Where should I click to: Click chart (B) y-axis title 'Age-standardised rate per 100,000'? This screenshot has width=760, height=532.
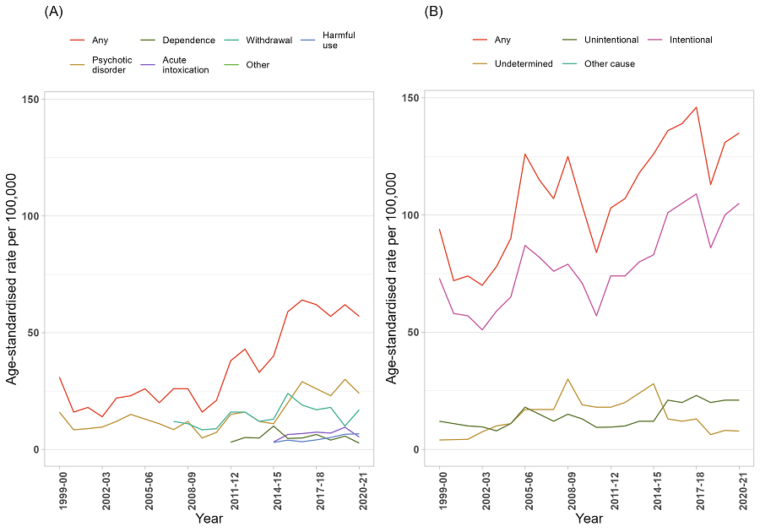(x=392, y=278)
